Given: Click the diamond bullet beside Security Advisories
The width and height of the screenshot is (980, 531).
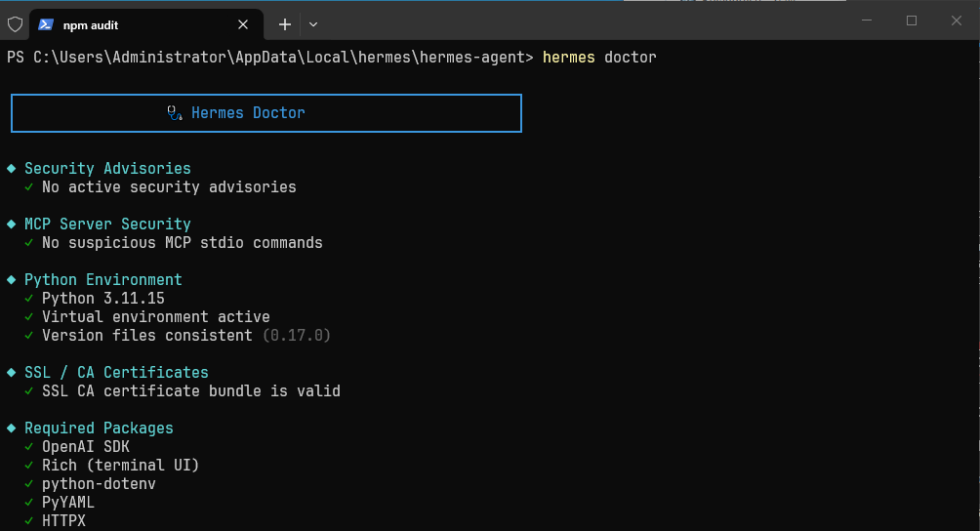Looking at the screenshot, I should point(12,169).
